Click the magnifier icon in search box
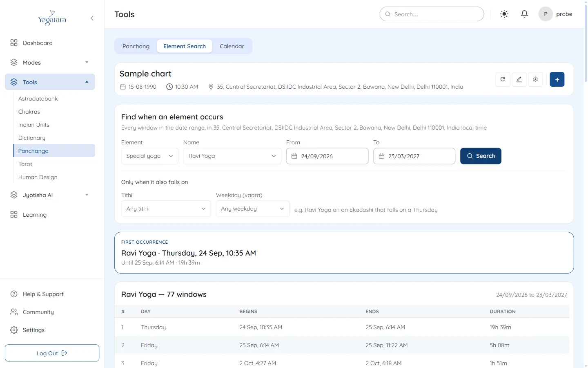 388,14
